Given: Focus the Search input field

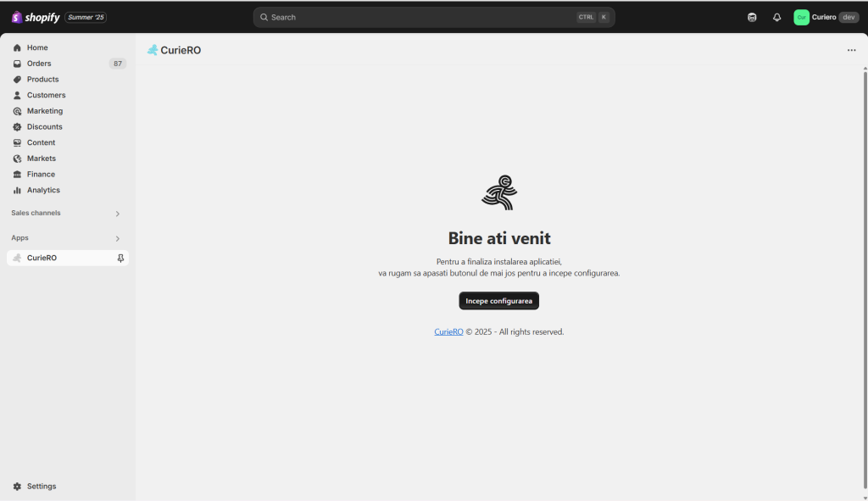Looking at the screenshot, I should [434, 17].
